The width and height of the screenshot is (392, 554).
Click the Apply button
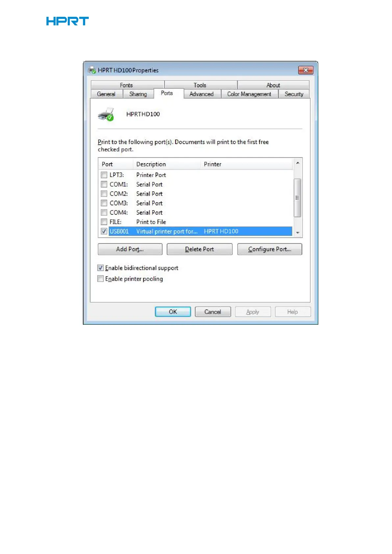(253, 312)
